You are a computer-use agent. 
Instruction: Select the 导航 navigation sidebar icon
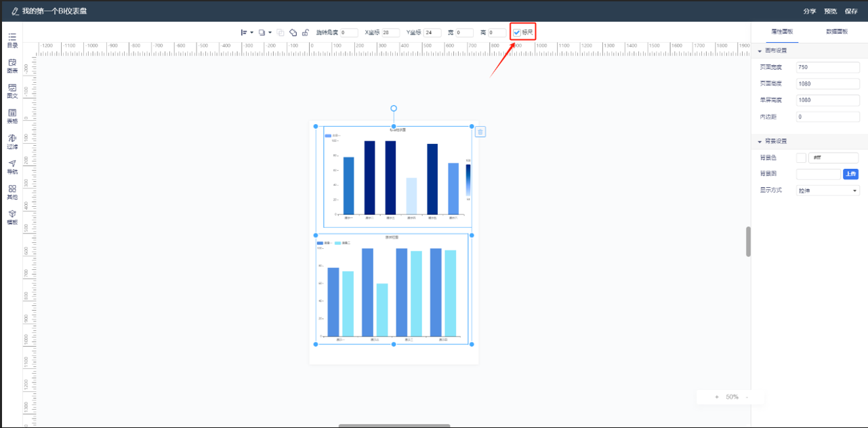point(12,167)
